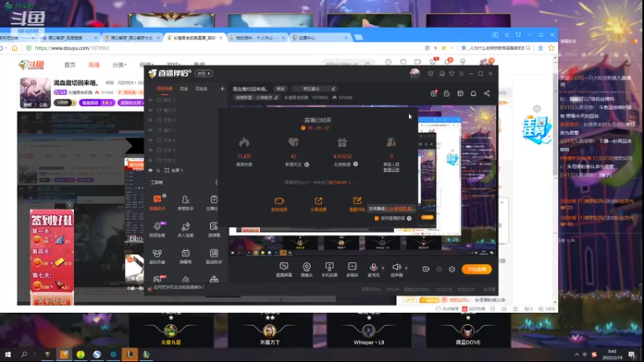Click the 开始直播 start streaming button
The height and width of the screenshot is (362, 644).
[x=477, y=269]
